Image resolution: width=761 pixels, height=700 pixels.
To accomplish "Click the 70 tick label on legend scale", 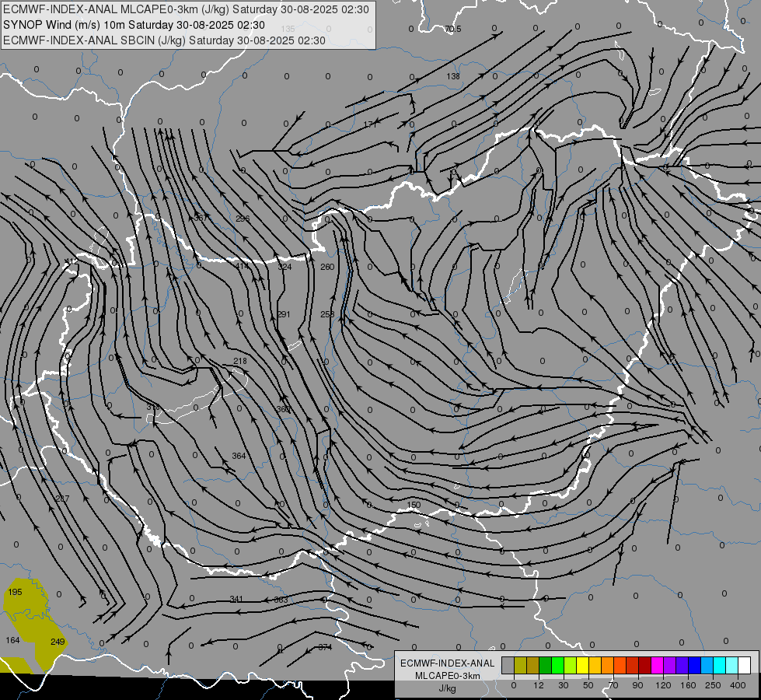I will click(x=613, y=685).
